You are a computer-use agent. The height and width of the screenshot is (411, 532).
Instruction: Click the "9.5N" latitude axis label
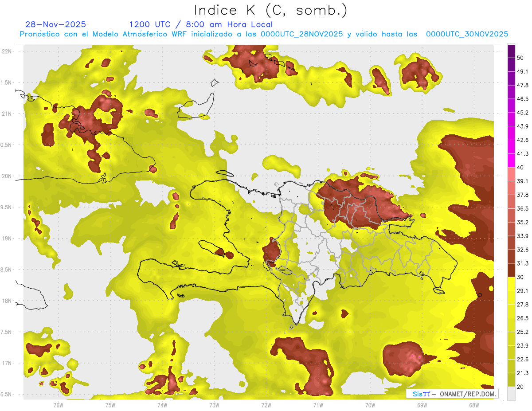coord(6,207)
